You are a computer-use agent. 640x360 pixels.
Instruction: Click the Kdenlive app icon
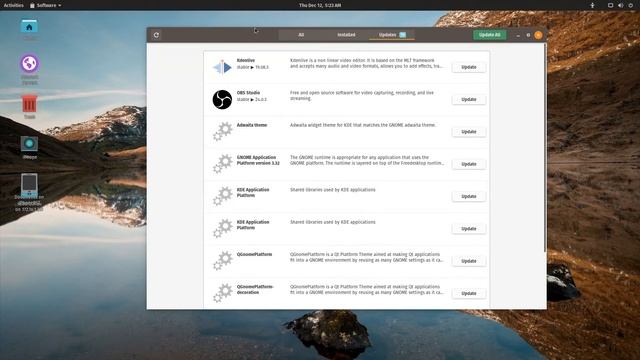coord(222,67)
